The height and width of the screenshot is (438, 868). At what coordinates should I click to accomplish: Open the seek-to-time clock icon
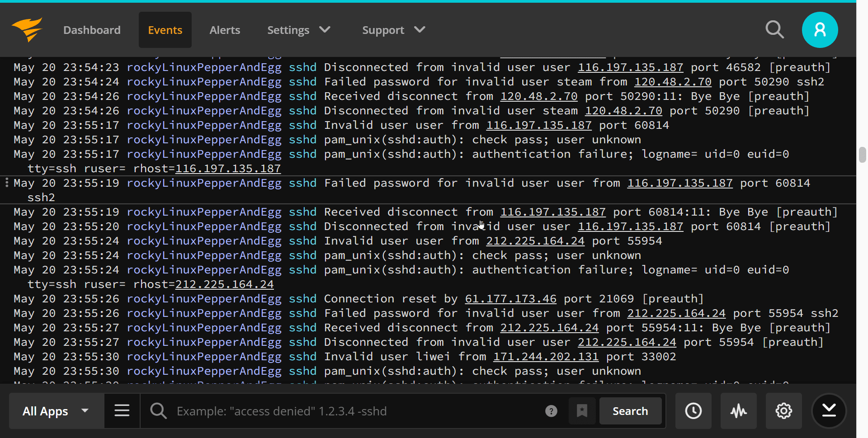693,411
